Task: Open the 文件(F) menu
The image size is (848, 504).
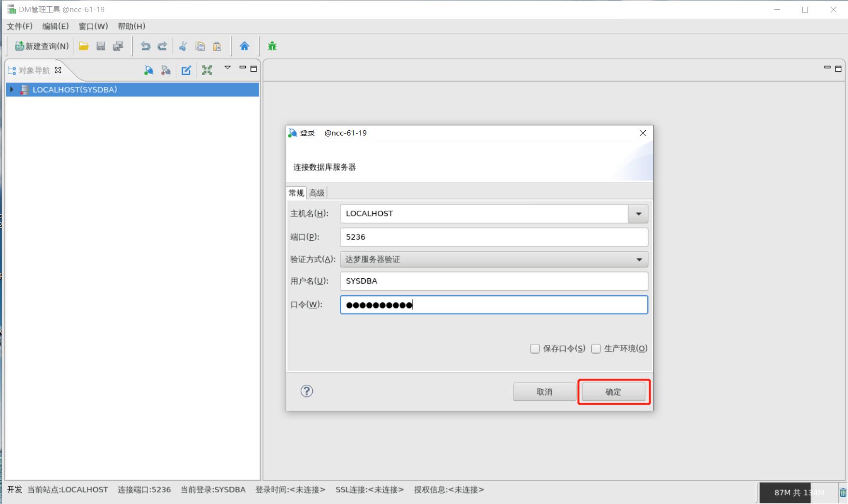Action: point(20,26)
